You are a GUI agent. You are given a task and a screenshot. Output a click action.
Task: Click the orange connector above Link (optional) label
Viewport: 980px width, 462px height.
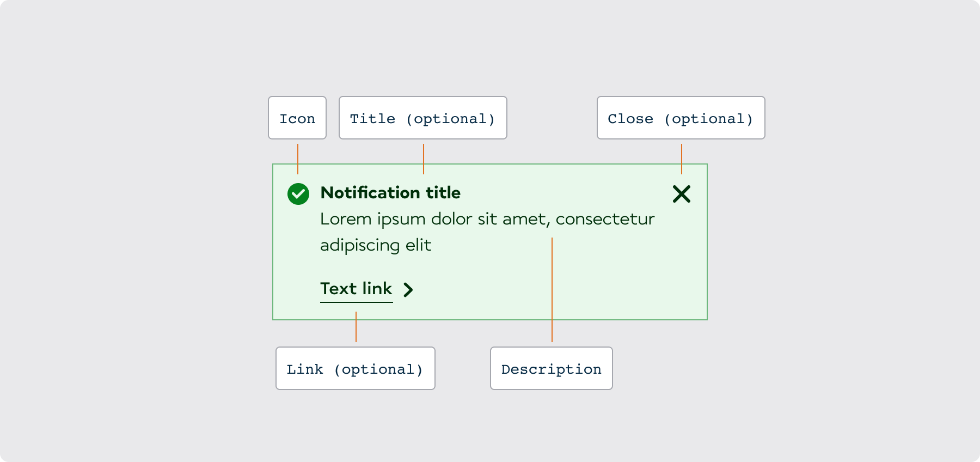(x=356, y=327)
